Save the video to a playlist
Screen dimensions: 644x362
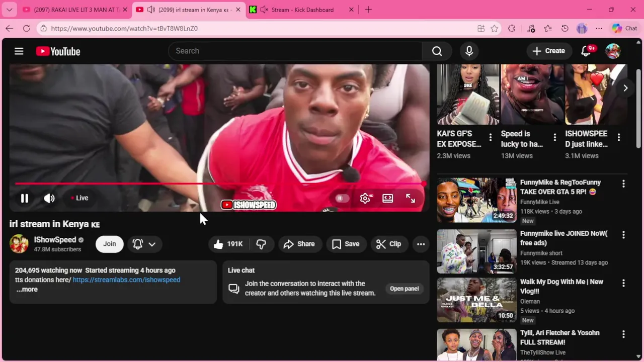pos(346,244)
